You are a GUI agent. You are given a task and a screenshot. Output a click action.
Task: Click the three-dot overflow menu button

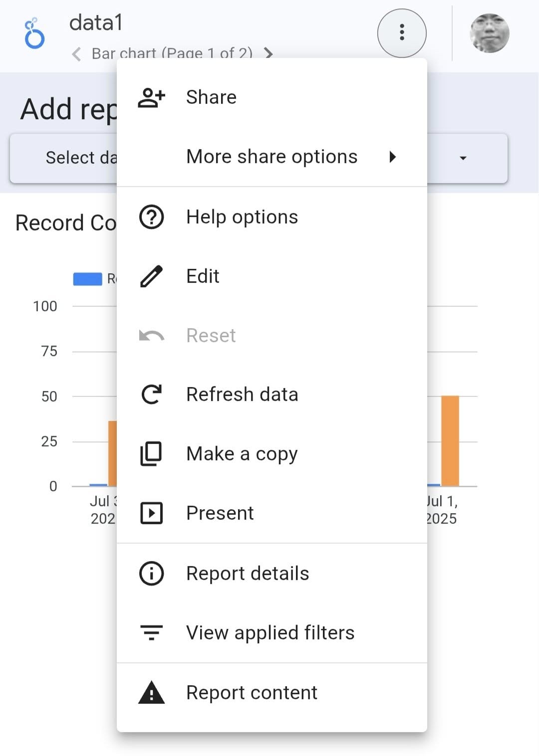tap(402, 33)
